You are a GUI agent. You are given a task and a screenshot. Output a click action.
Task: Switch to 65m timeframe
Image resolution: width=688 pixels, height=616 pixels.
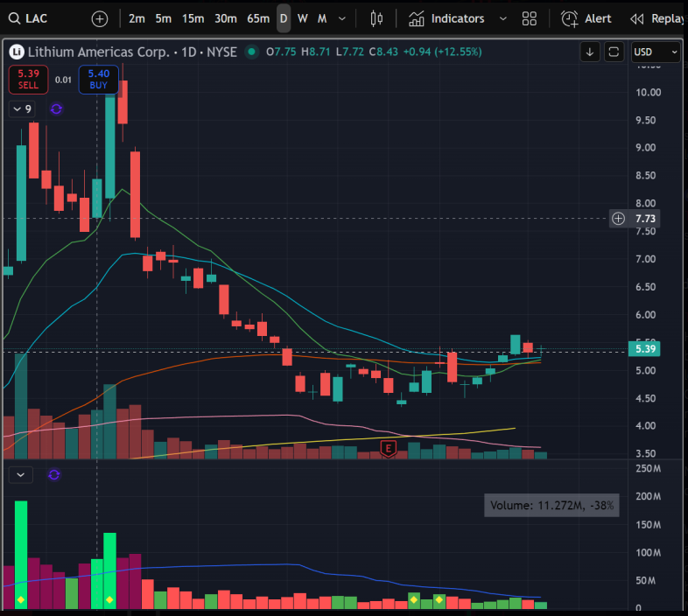point(258,19)
